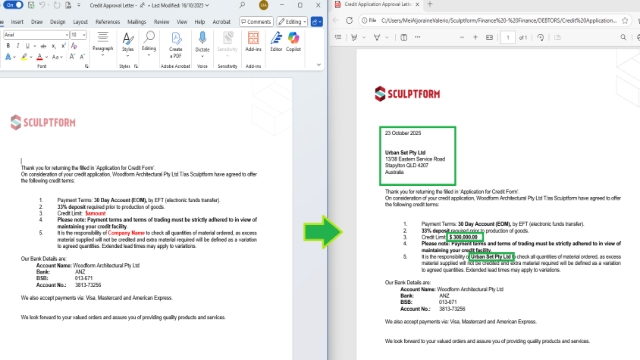Close the Credit Application PDF browser tab
This screenshot has width=640, height=360.
pyautogui.click(x=417, y=4)
